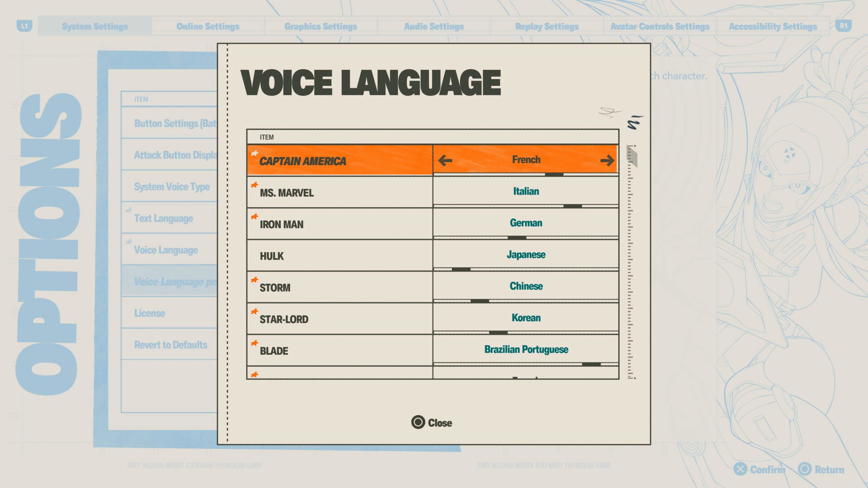Open the Graphics Settings tab
Image resolution: width=868 pixels, height=488 pixels.
tap(321, 26)
